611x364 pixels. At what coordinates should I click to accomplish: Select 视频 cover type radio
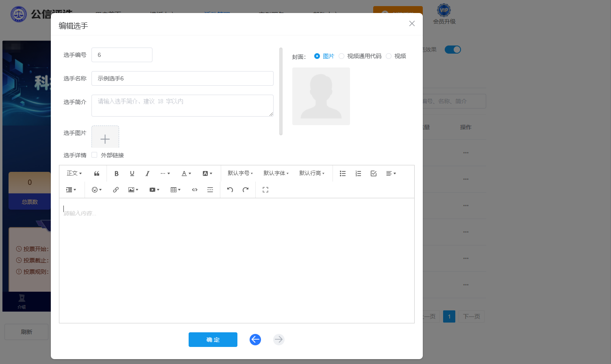tap(389, 56)
